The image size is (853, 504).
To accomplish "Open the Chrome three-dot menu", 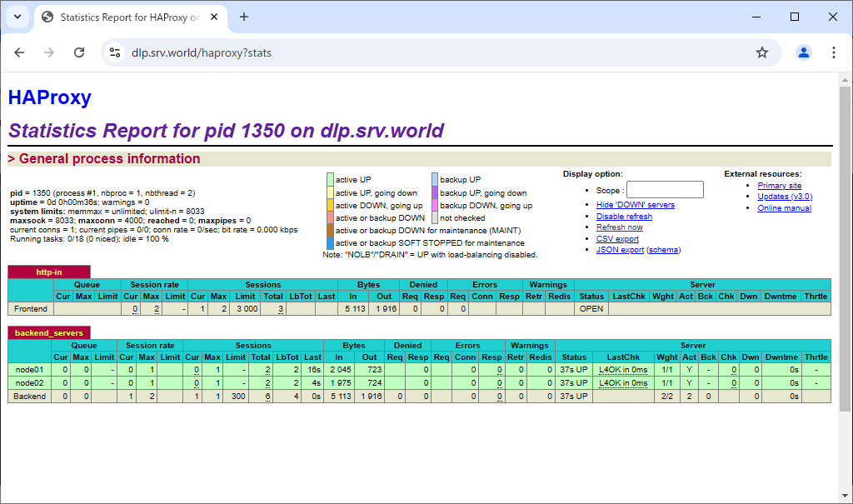I will [x=833, y=52].
